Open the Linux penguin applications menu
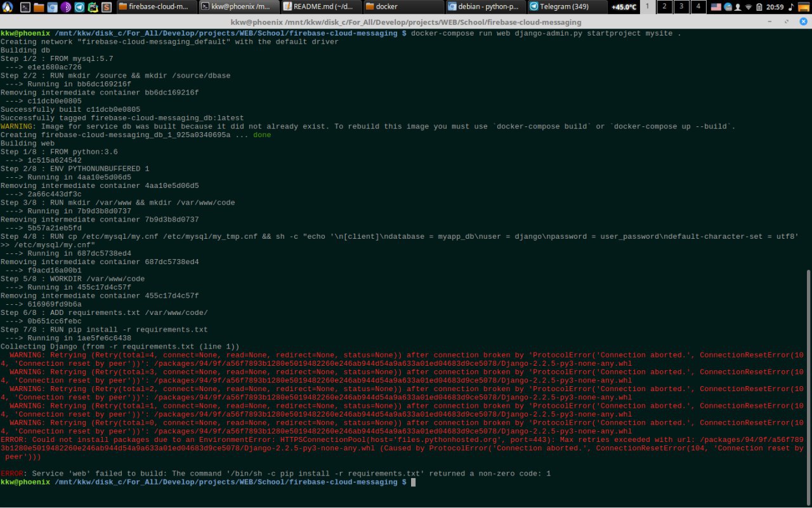The image size is (812, 508). (8, 7)
